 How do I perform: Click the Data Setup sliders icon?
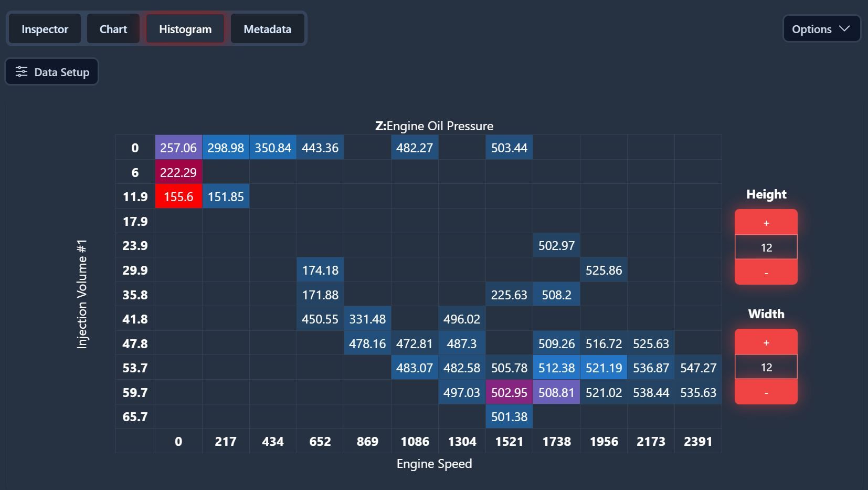(x=21, y=72)
